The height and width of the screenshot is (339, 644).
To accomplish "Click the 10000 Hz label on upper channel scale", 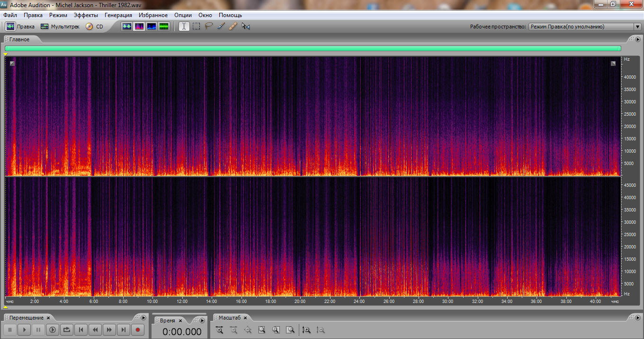I will tap(631, 151).
